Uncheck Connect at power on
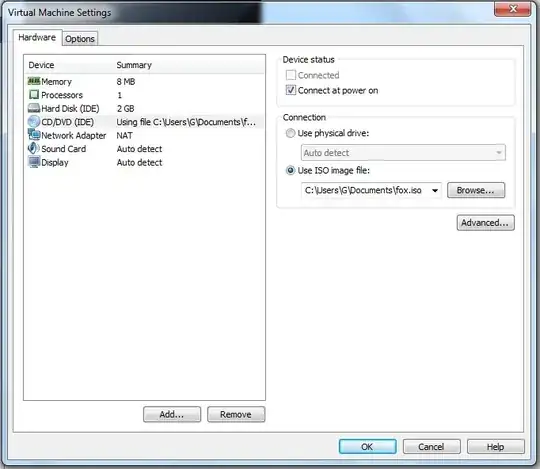The width and height of the screenshot is (540, 469). [x=291, y=90]
